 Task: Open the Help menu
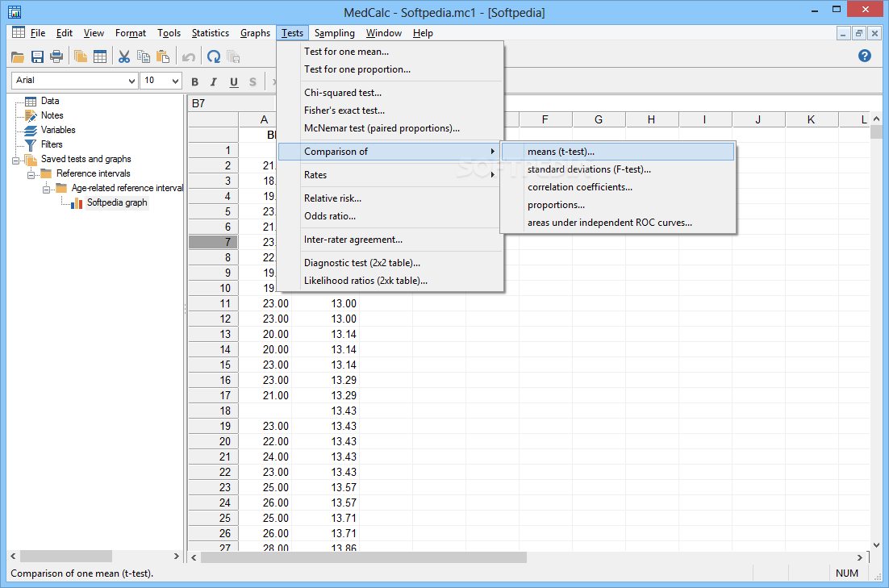click(x=423, y=33)
